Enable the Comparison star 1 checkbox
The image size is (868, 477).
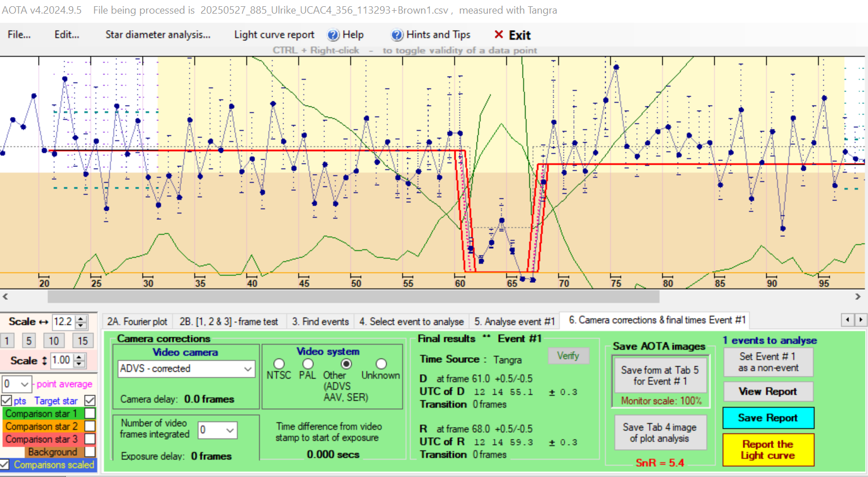pos(90,413)
